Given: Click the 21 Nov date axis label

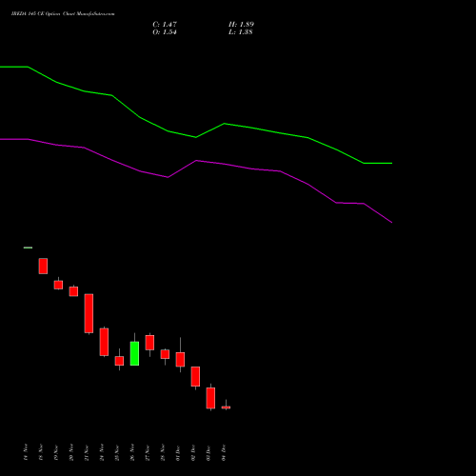Looking at the screenshot, I should pos(87,452).
